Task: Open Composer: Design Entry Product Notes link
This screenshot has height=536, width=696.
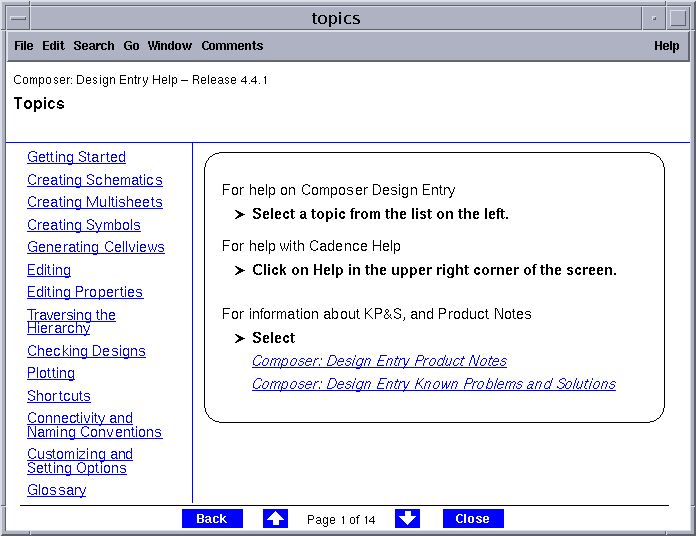Action: pyautogui.click(x=380, y=361)
